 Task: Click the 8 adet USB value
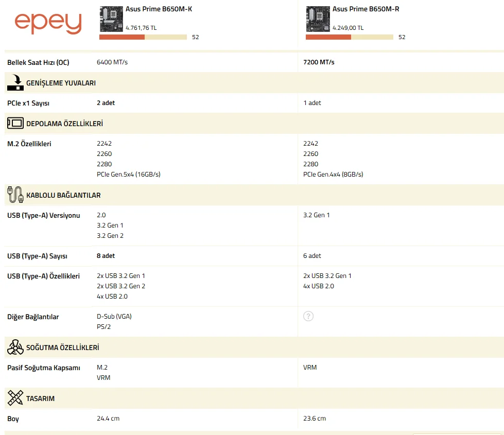(106, 256)
